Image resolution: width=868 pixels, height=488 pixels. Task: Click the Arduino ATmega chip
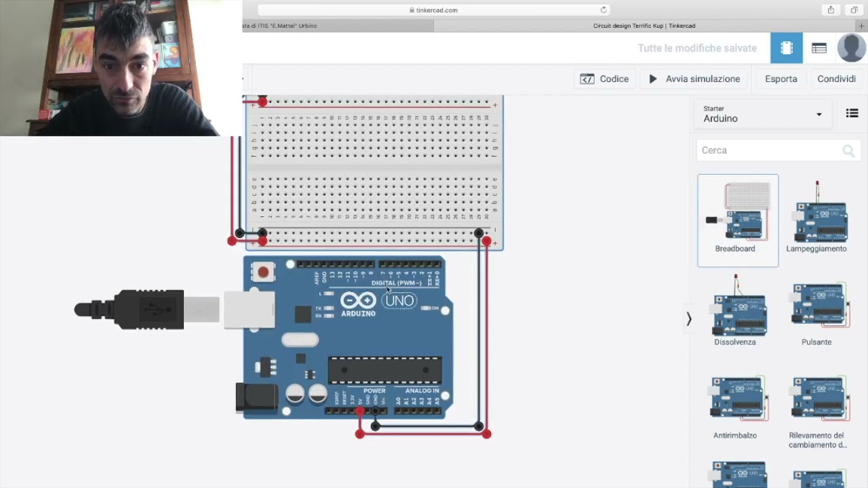click(x=384, y=370)
